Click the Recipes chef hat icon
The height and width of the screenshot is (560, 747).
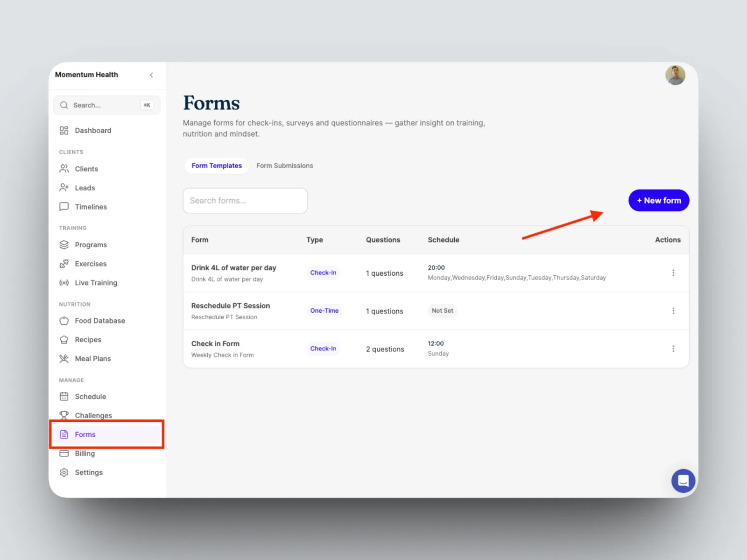pos(64,340)
